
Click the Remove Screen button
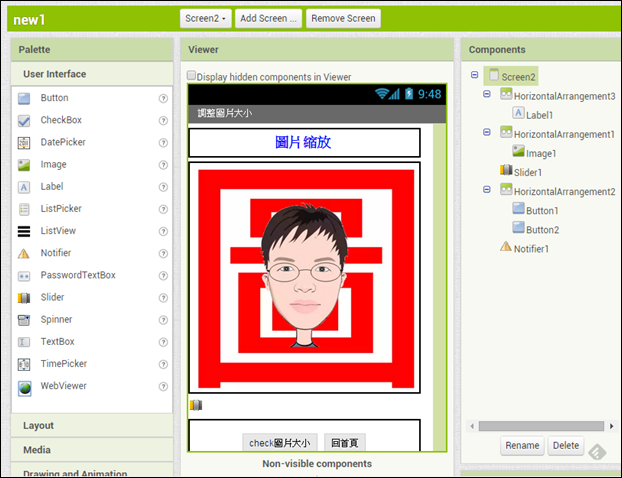point(344,19)
